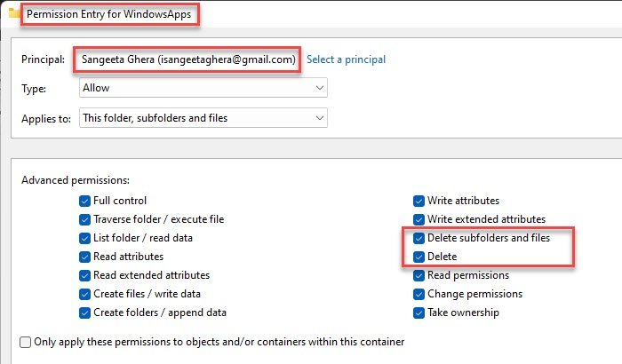Uncheck the Change permissions checkbox
Image resolution: width=622 pixels, height=364 pixels.
(419, 294)
